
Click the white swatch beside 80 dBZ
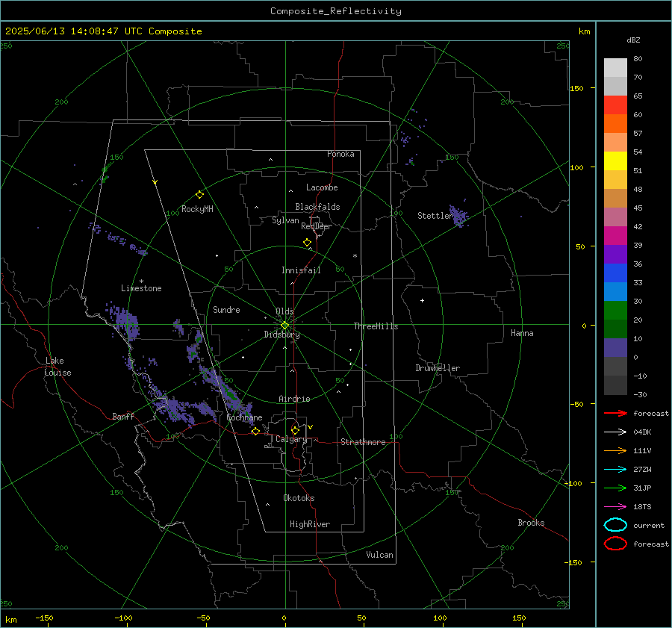615,67
